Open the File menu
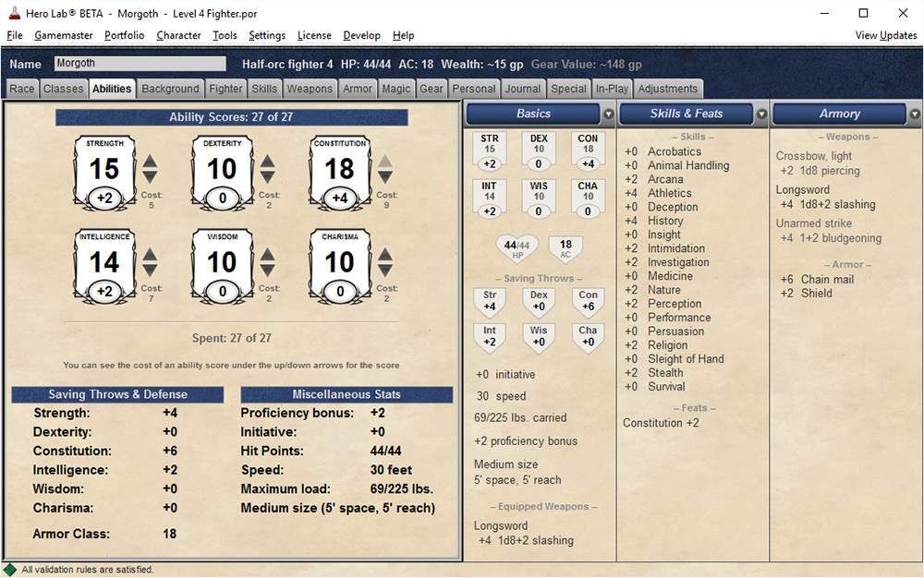924x578 pixels. tap(15, 35)
